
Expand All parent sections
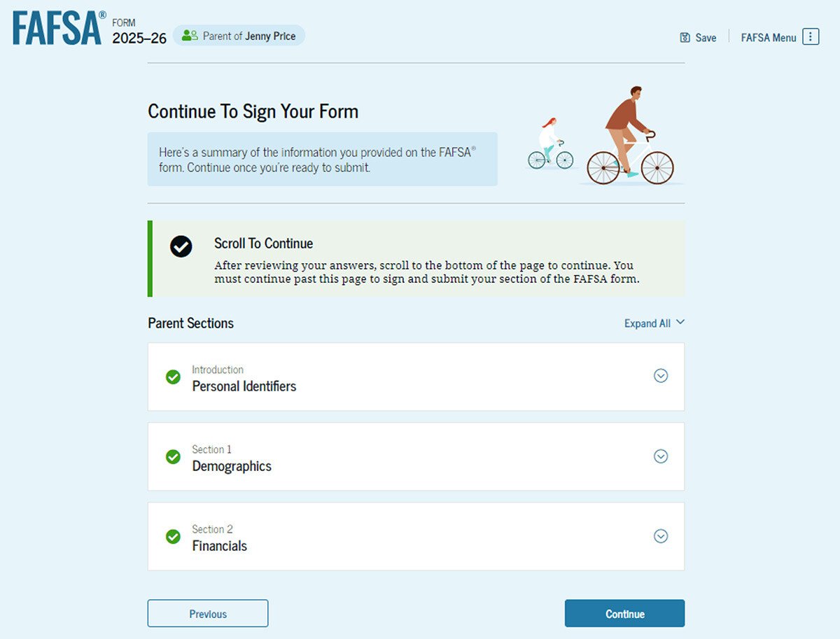pos(654,323)
